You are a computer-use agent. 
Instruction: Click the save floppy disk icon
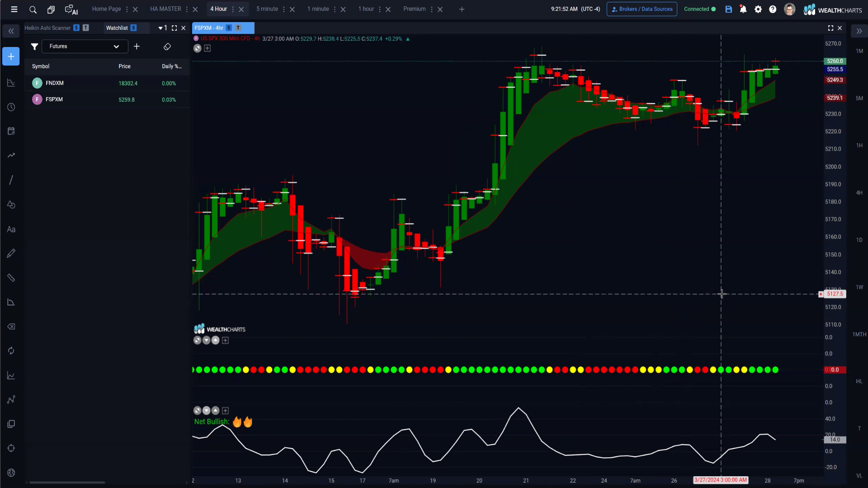pos(729,9)
